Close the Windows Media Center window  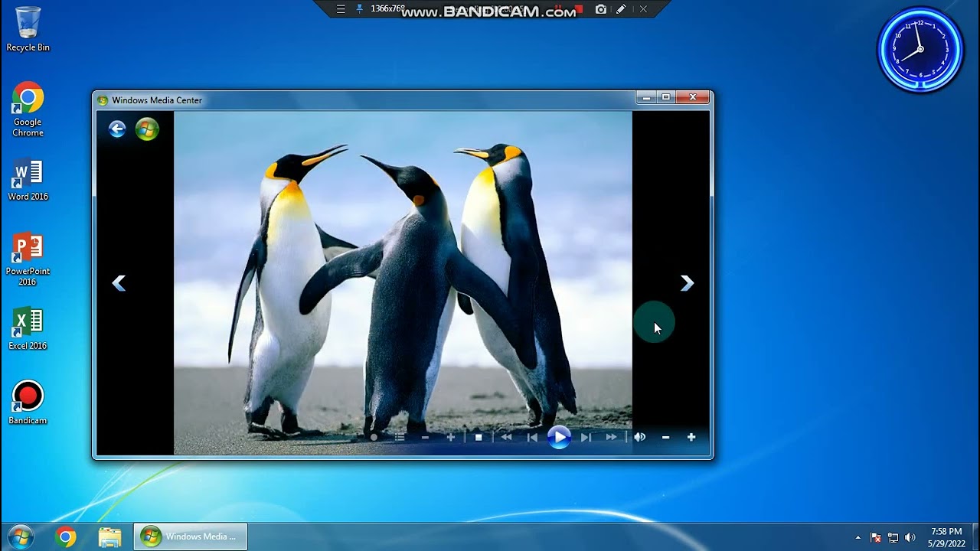(693, 97)
